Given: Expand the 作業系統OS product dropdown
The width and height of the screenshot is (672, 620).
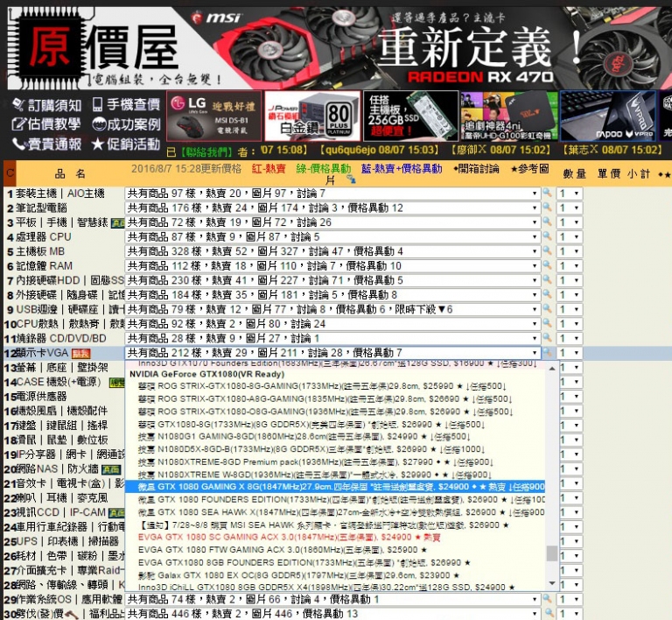Looking at the screenshot, I should point(332,599).
